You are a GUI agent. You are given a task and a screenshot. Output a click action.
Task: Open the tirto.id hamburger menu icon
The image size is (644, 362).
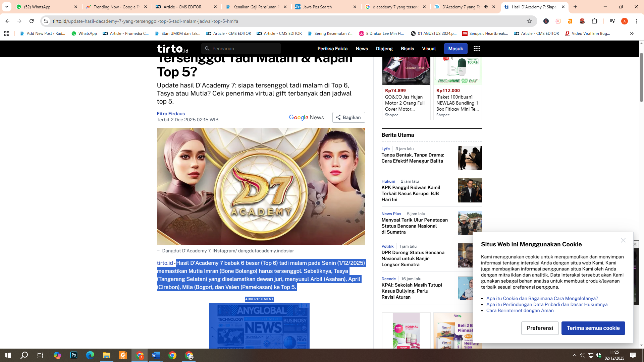pyautogui.click(x=477, y=49)
